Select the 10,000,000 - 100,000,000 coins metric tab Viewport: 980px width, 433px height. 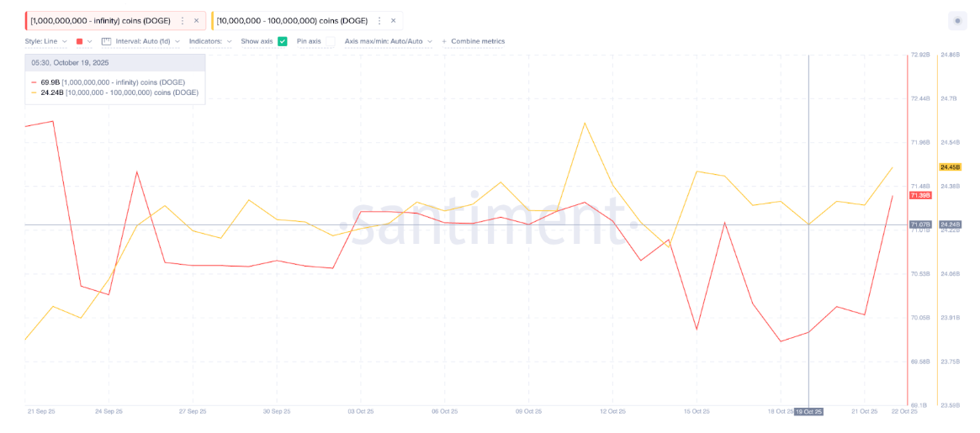coord(291,20)
